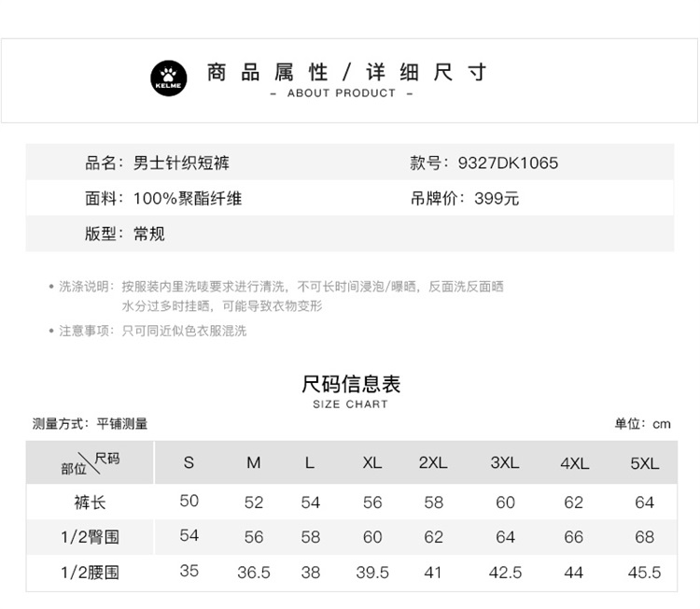
Task: Click the KELME paw logo
Action: click(169, 78)
